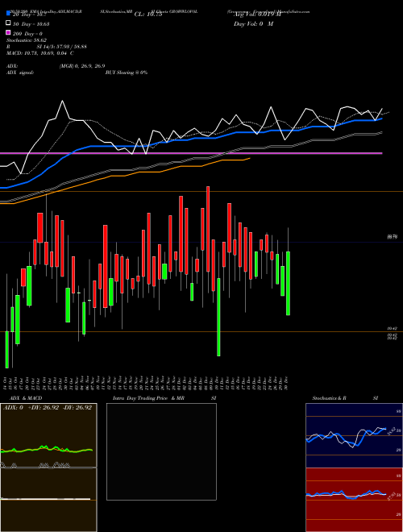This screenshot has width=403, height=532.
Task: Click the dark red RSI sub-chart panel
Action: coord(354,500)
